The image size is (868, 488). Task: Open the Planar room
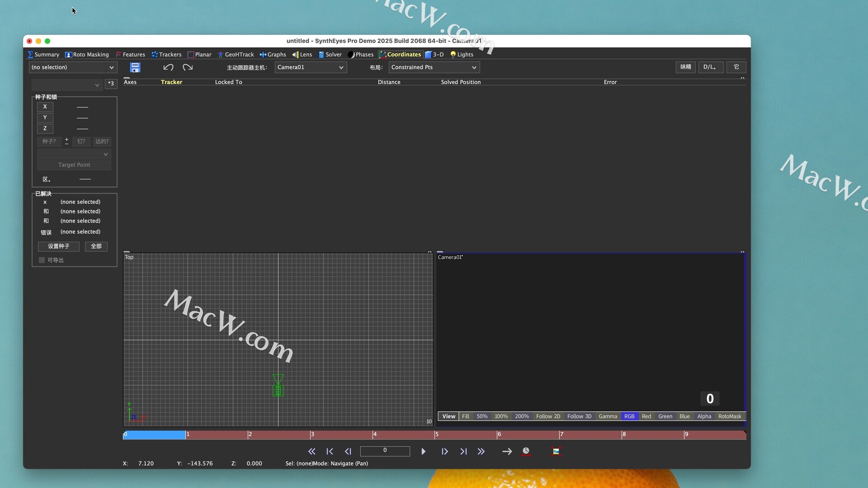click(199, 55)
